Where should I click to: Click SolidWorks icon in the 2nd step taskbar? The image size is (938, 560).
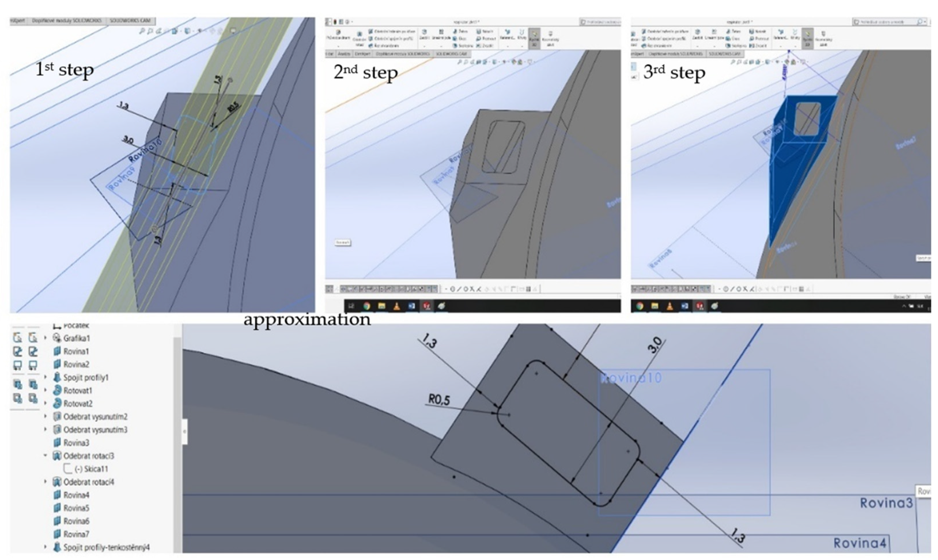[x=427, y=306]
